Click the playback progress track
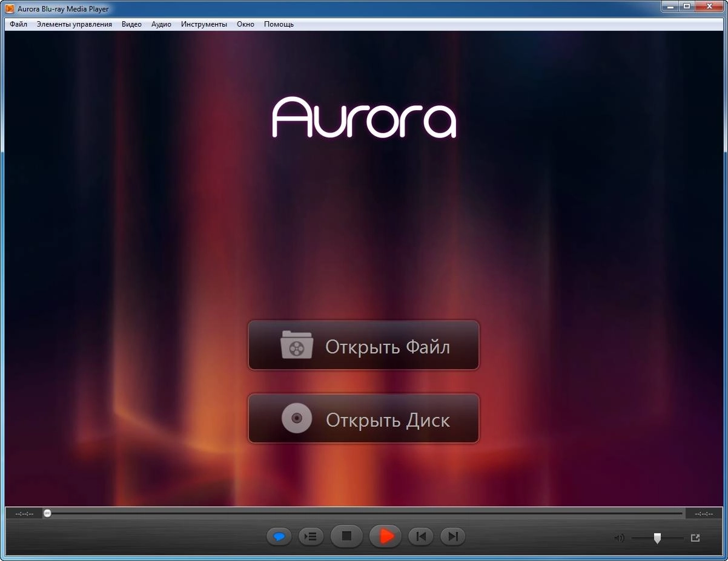The image size is (728, 561). click(x=363, y=513)
